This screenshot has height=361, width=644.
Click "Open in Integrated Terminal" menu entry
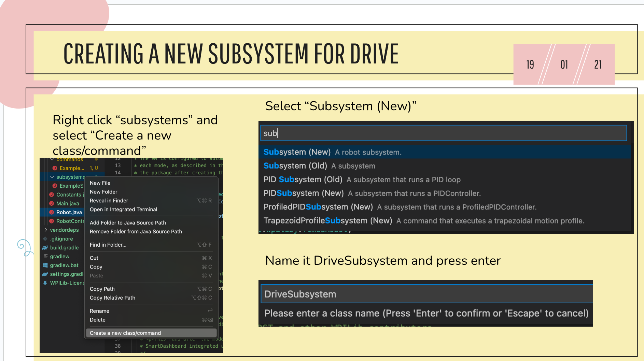[x=123, y=209]
